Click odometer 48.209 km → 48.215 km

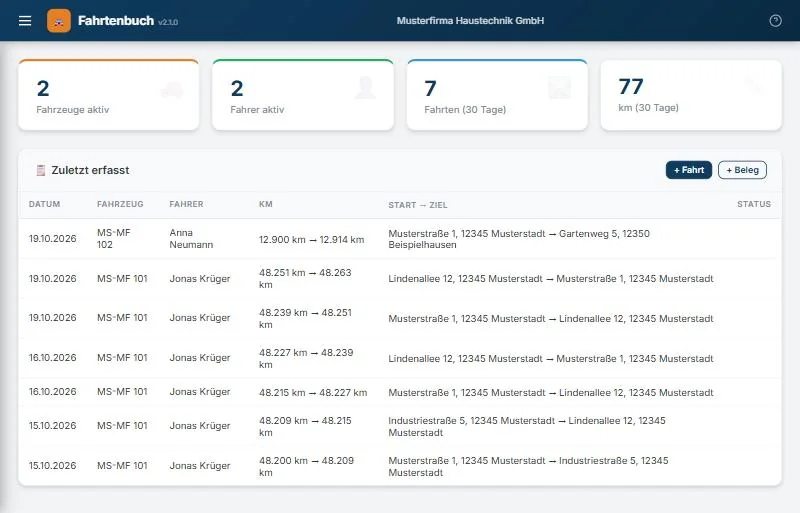(x=305, y=427)
